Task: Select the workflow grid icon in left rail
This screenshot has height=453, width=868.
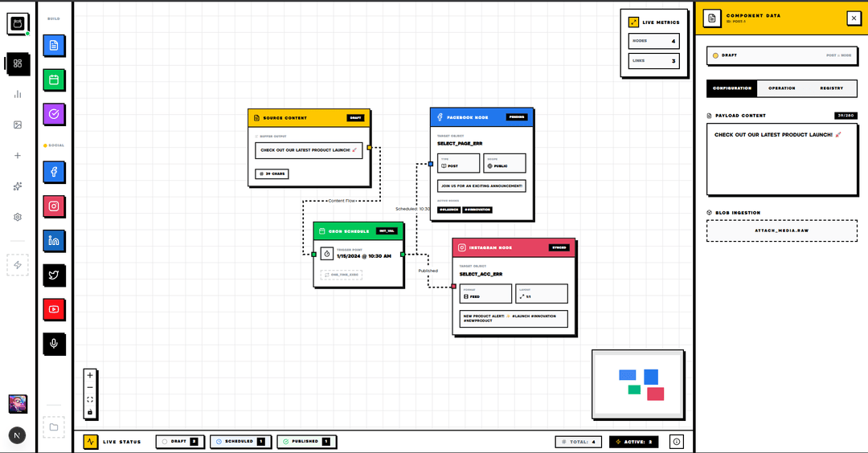Action: tap(18, 63)
